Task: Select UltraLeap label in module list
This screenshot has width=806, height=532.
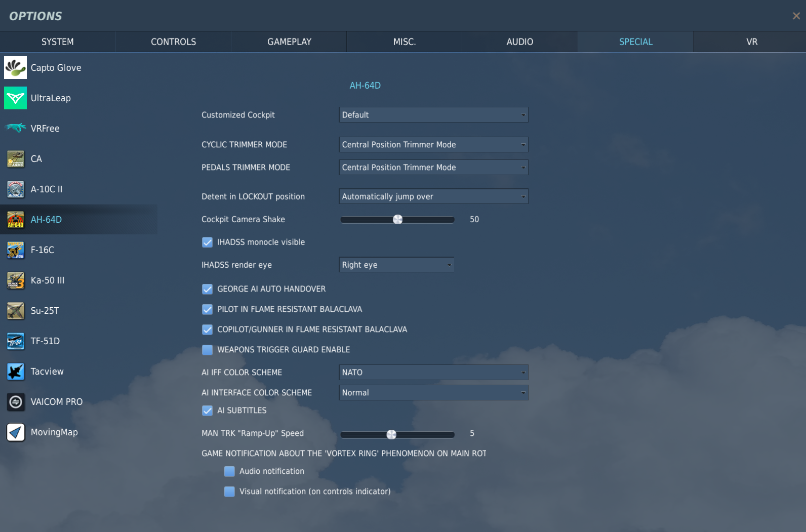Action: point(51,98)
